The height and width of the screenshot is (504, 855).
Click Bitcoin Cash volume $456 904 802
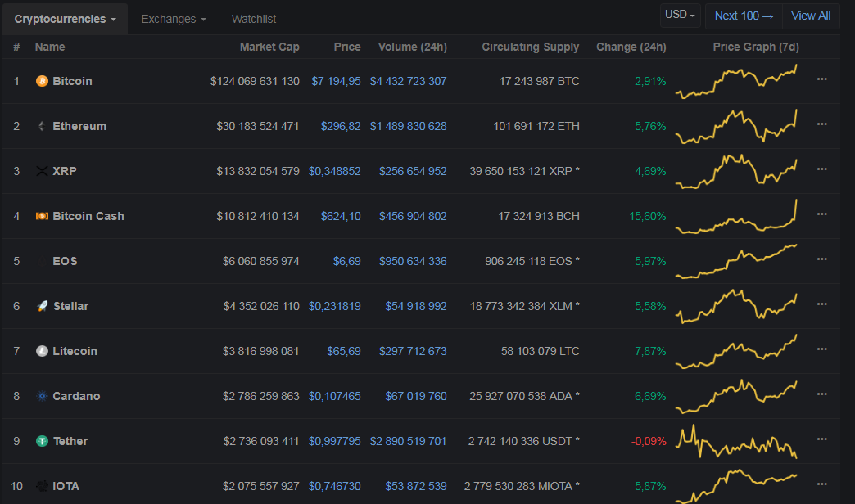[413, 216]
